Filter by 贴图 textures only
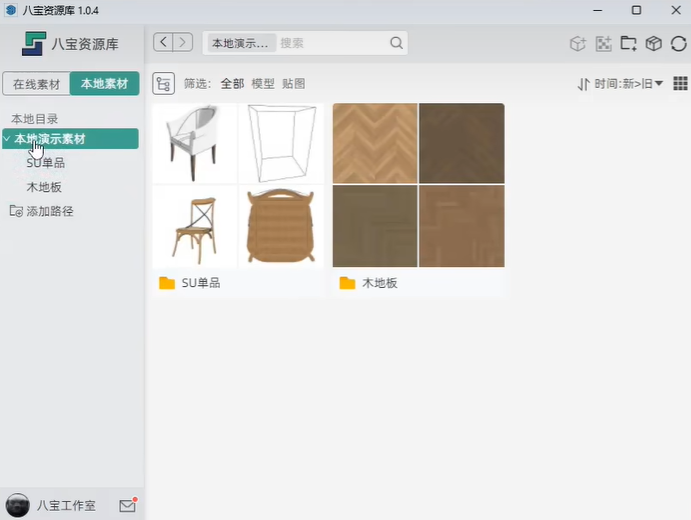 294,84
